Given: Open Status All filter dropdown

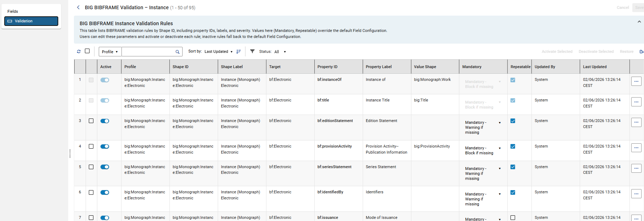Looking at the screenshot, I should 280,52.
